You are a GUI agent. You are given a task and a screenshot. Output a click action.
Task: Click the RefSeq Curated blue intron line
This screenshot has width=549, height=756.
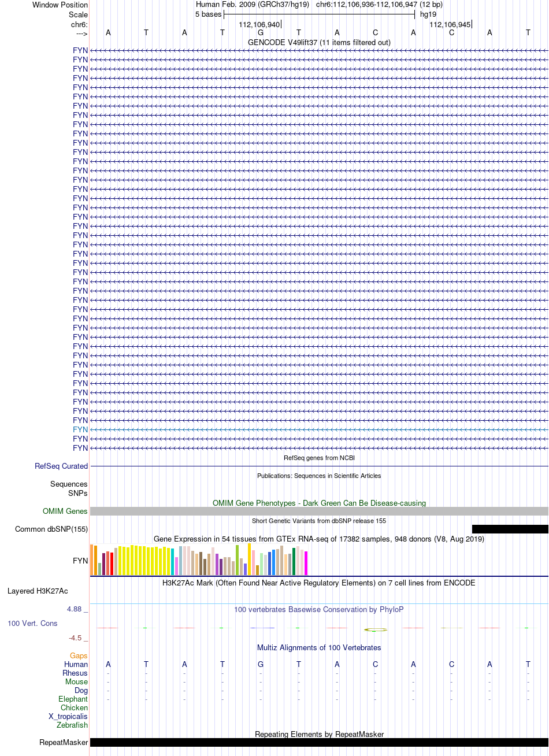(x=319, y=466)
